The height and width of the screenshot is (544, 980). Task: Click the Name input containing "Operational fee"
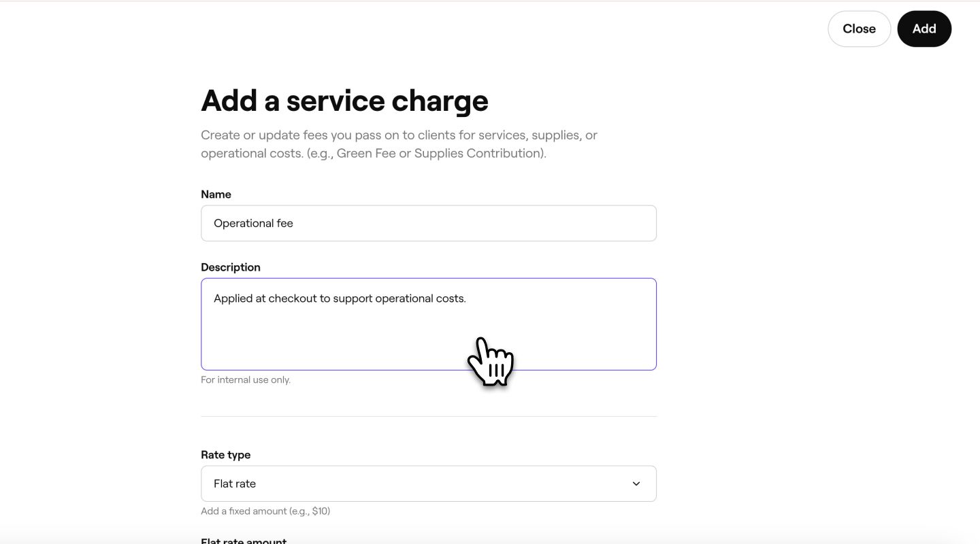429,223
